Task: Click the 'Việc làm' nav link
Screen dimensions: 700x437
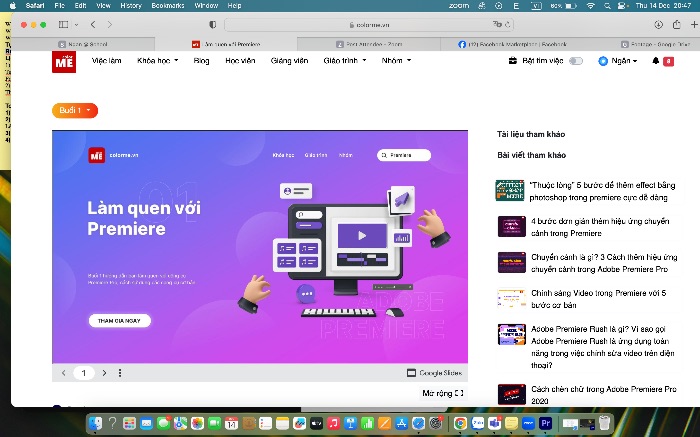Action: click(106, 60)
